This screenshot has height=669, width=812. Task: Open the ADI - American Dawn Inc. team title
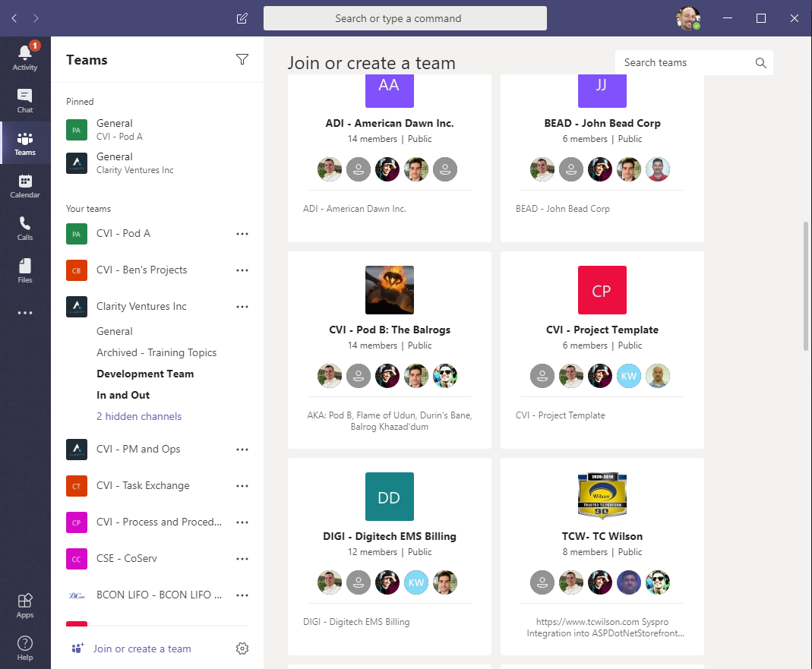(390, 123)
